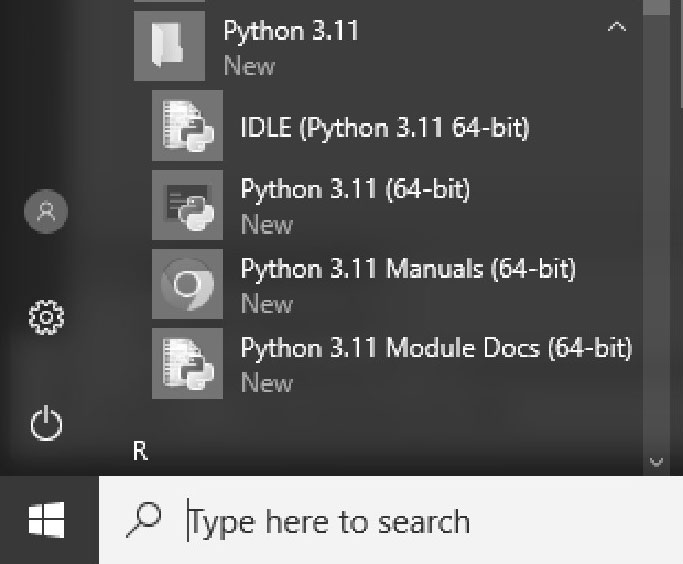
Task: Launch Python 3.11 (64-bit) console icon
Action: point(187,205)
